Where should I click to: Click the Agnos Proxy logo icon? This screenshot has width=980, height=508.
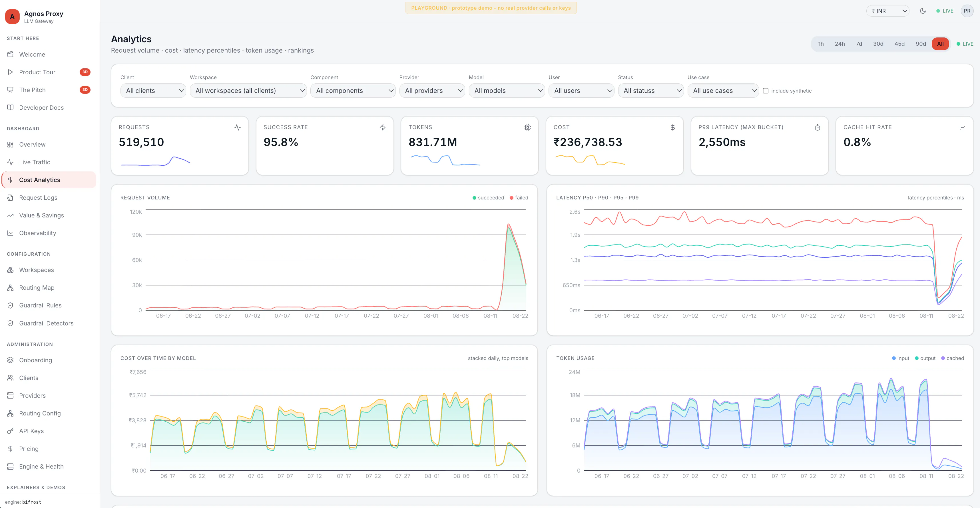point(12,17)
